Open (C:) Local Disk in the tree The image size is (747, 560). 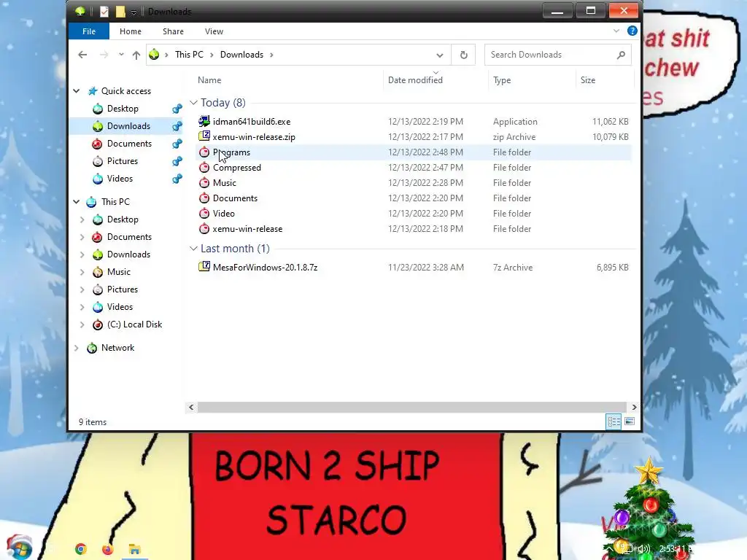click(x=134, y=324)
